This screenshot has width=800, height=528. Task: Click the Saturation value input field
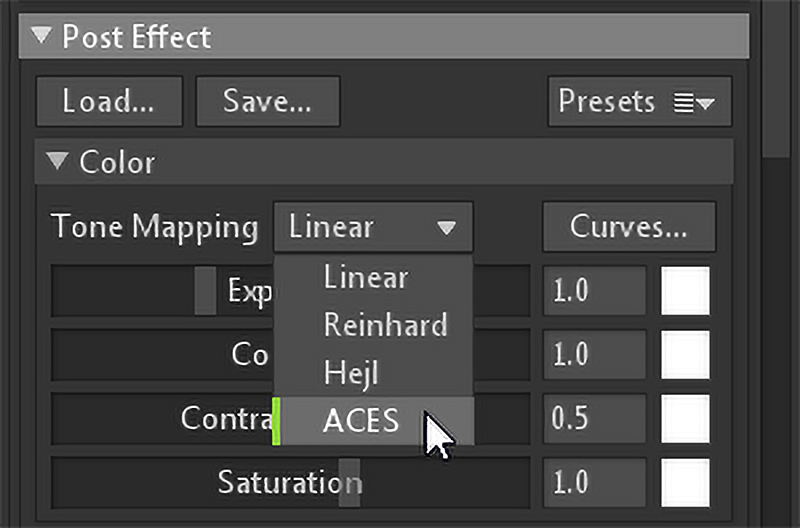click(595, 483)
